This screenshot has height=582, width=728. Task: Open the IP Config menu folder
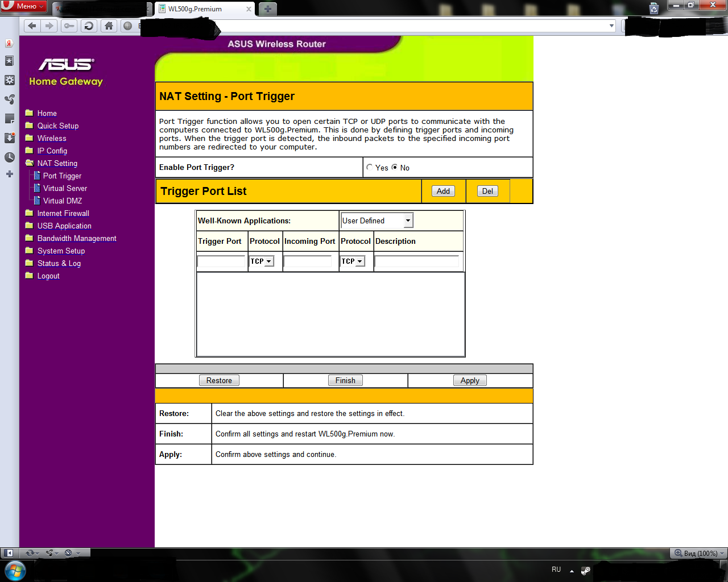pyautogui.click(x=52, y=151)
